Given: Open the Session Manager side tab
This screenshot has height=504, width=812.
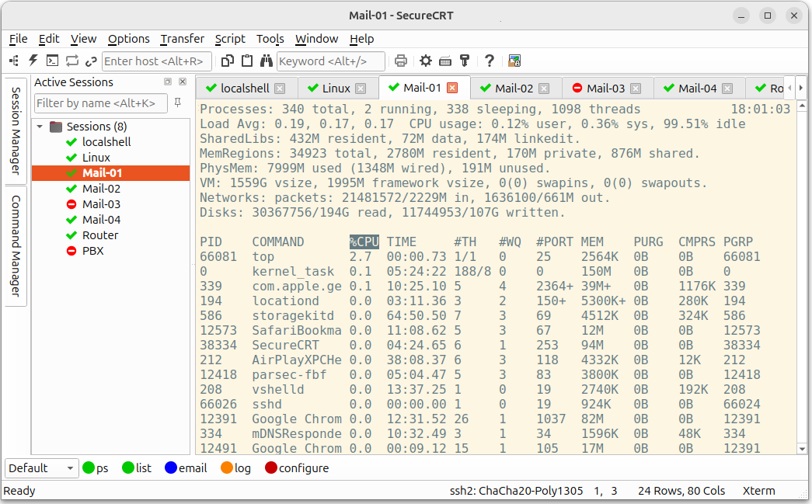Looking at the screenshot, I should (x=16, y=130).
